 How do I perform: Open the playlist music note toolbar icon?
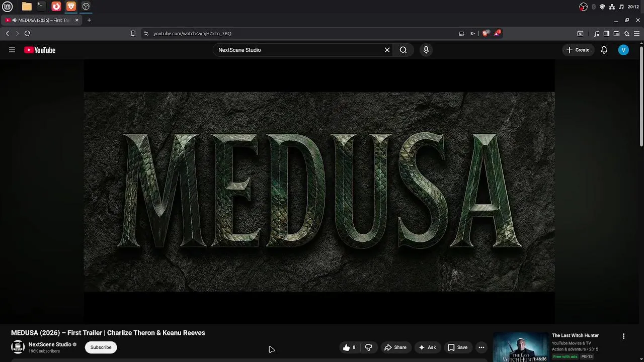coord(596,33)
